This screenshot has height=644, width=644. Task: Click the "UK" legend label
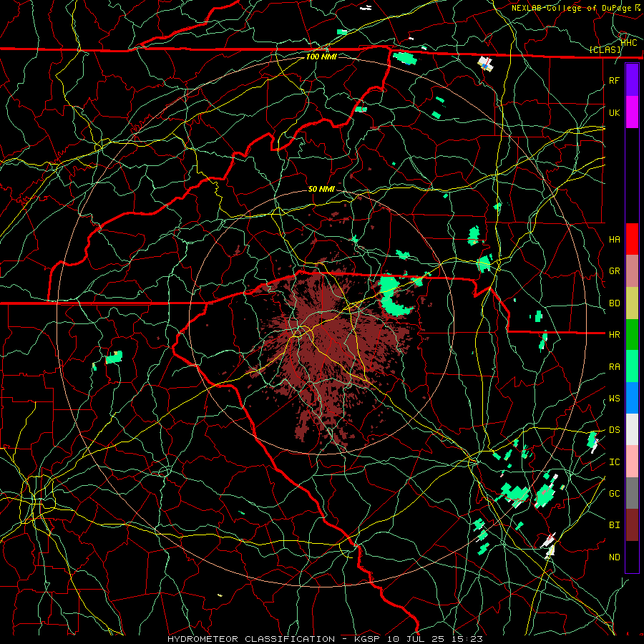click(614, 112)
